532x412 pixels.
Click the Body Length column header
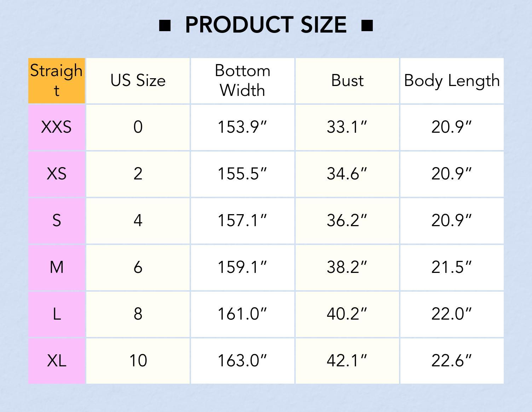click(x=452, y=81)
